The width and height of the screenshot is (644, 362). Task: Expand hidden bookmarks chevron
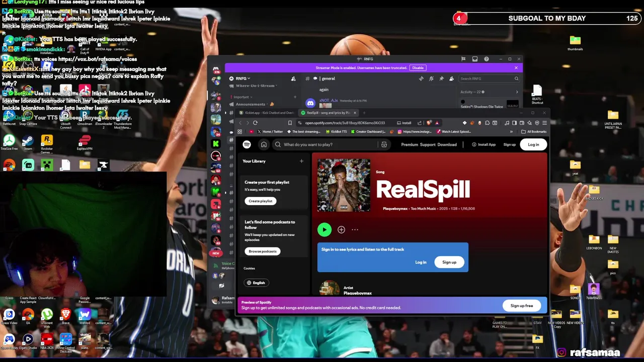pyautogui.click(x=511, y=132)
